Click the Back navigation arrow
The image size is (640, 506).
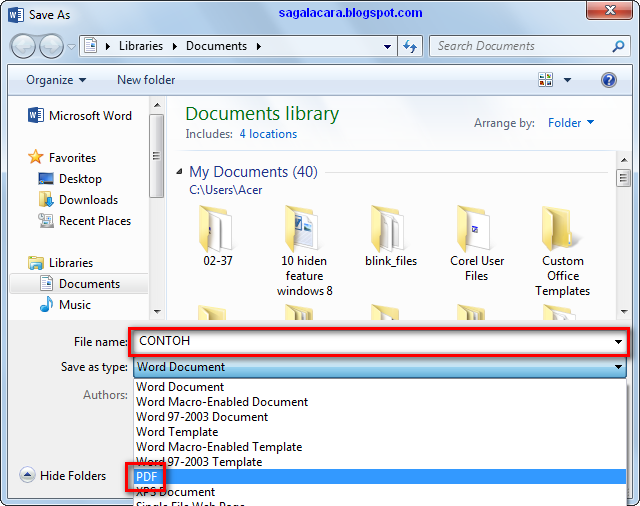coord(23,46)
